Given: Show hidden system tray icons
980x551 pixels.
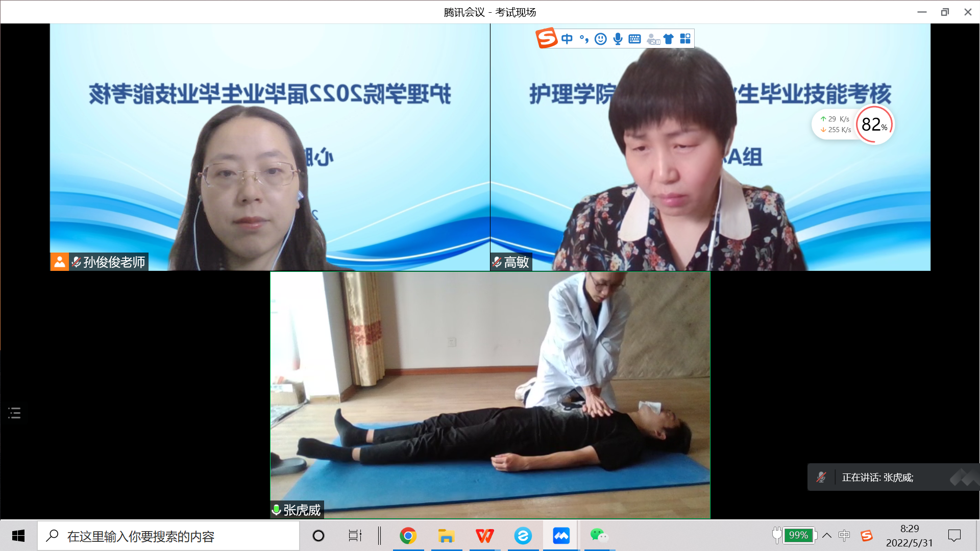Looking at the screenshot, I should [x=827, y=535].
